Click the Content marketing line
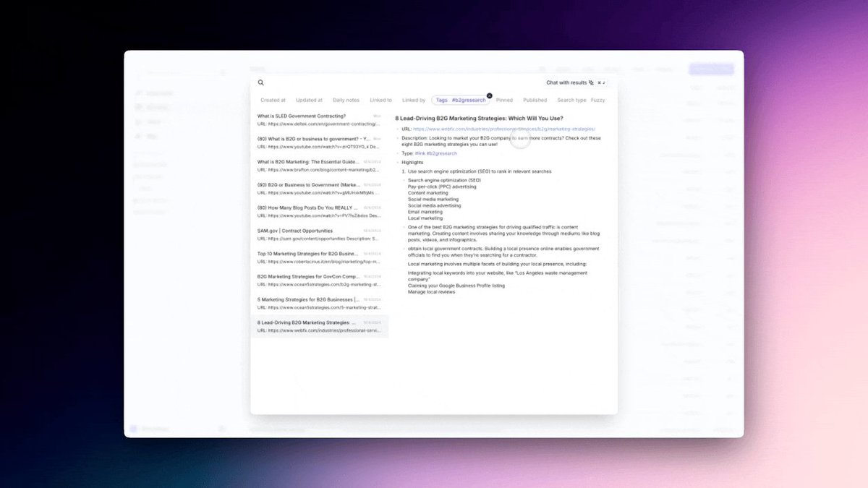Viewport: 868px width, 488px height. point(427,193)
